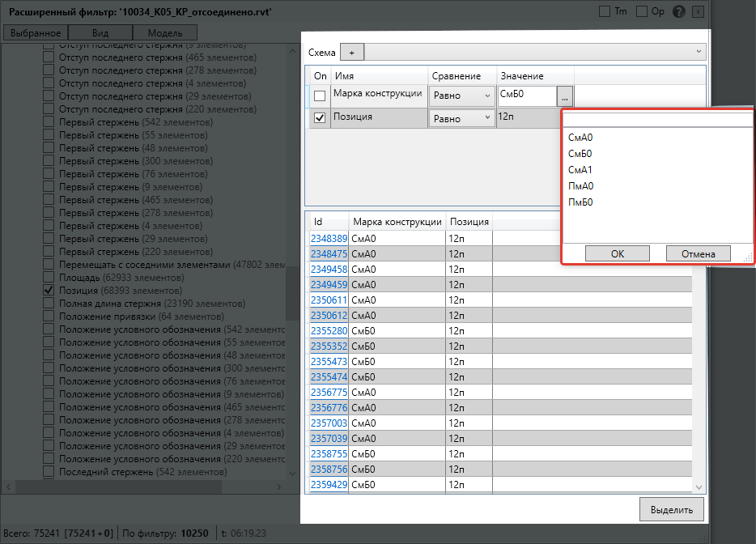Switch to the Выбранное tab
This screenshot has height=544, width=756.
point(36,33)
